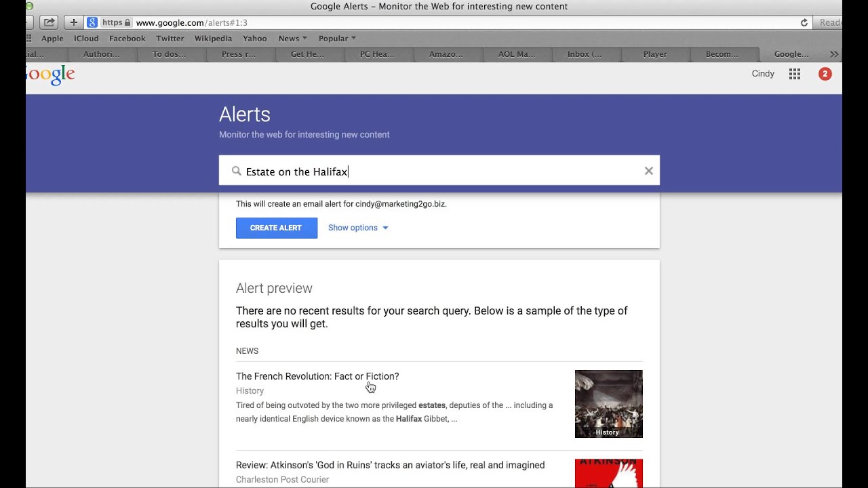The width and height of the screenshot is (868, 488).
Task: Open the Apple bookmark
Action: (52, 39)
